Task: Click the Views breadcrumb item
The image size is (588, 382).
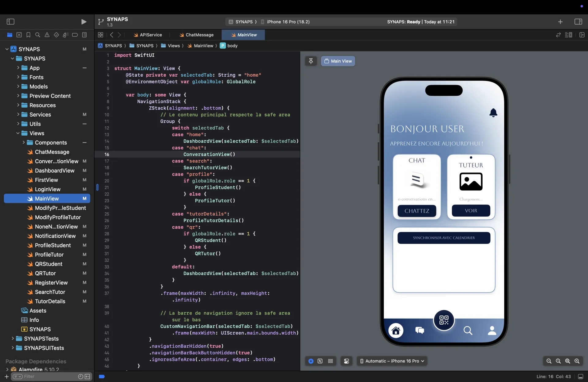Action: pos(170,46)
